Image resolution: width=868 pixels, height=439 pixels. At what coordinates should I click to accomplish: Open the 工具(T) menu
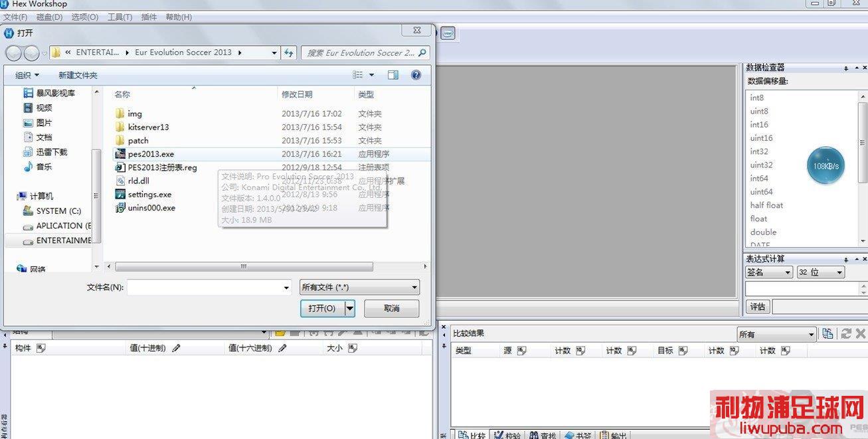(x=120, y=17)
